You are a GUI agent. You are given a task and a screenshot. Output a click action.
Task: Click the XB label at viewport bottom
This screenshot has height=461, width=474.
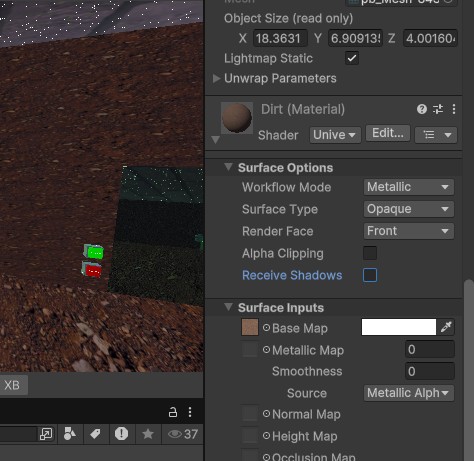pyautogui.click(x=12, y=385)
